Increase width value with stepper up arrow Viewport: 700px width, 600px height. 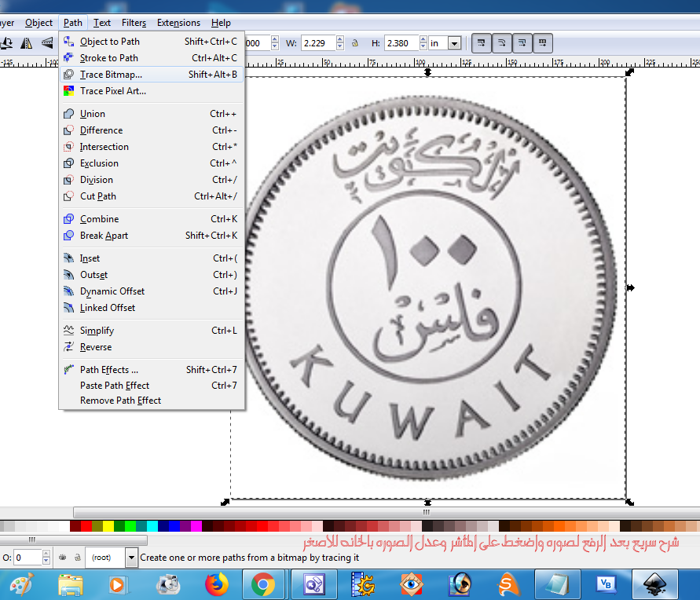(x=340, y=39)
